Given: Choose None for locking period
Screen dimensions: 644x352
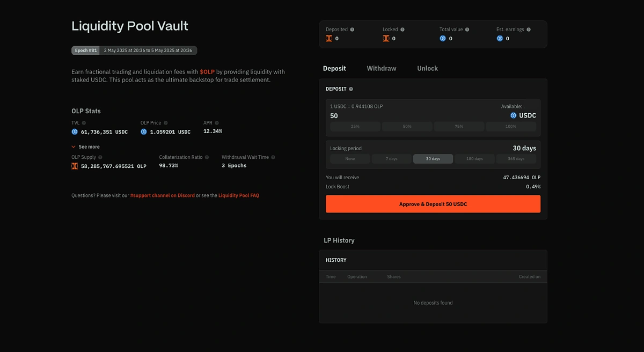Looking at the screenshot, I should [x=350, y=159].
